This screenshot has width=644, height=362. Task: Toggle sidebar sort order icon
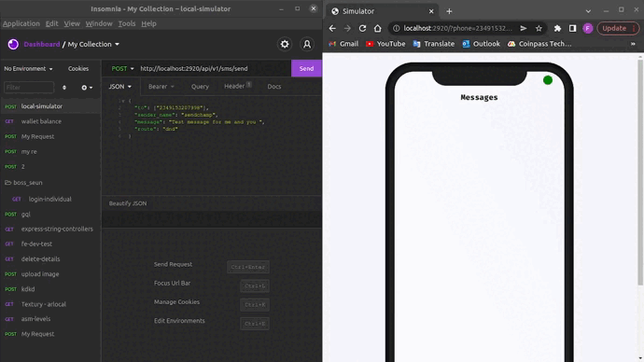64,88
